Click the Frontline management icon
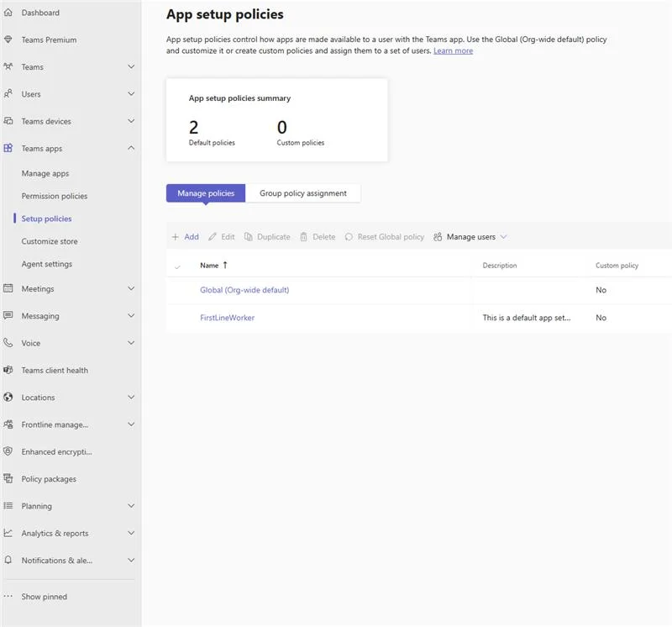The image size is (672, 627). 8,424
